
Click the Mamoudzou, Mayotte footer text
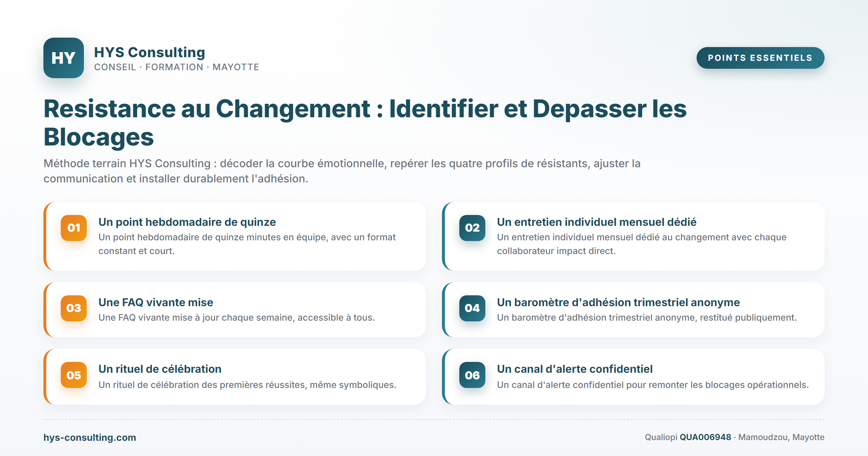pos(781,437)
